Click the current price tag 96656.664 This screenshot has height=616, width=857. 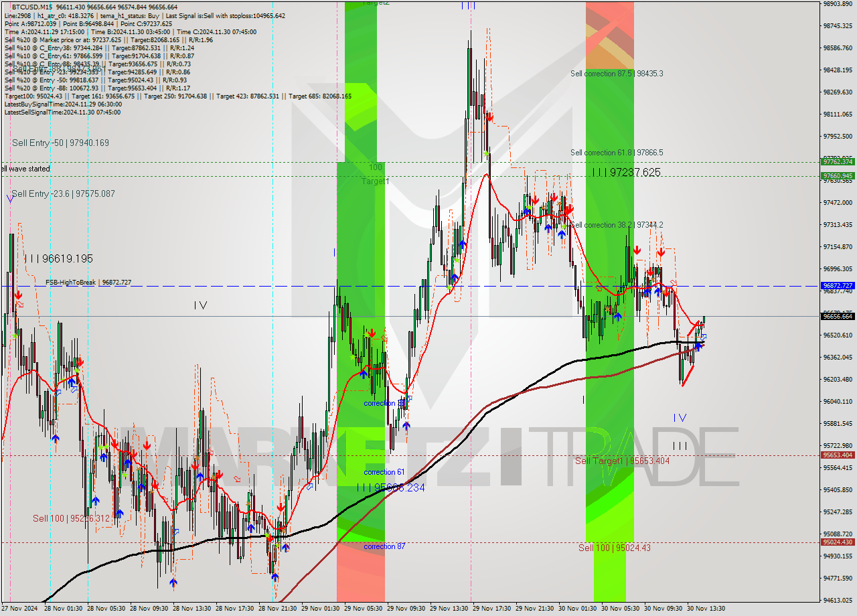(838, 316)
